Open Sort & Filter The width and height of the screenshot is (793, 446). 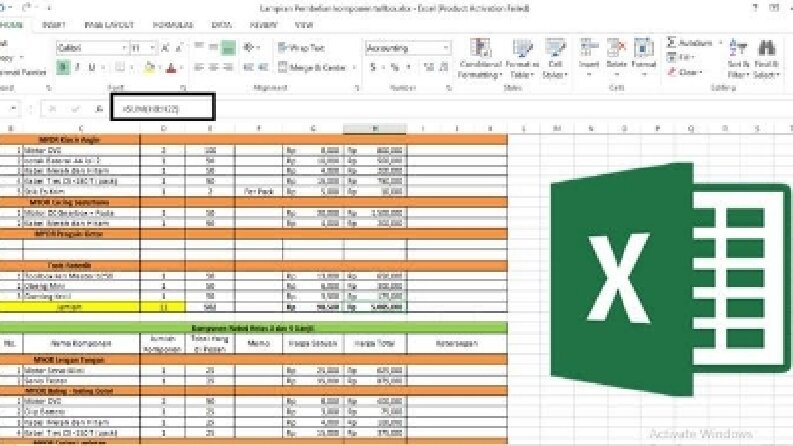point(738,58)
